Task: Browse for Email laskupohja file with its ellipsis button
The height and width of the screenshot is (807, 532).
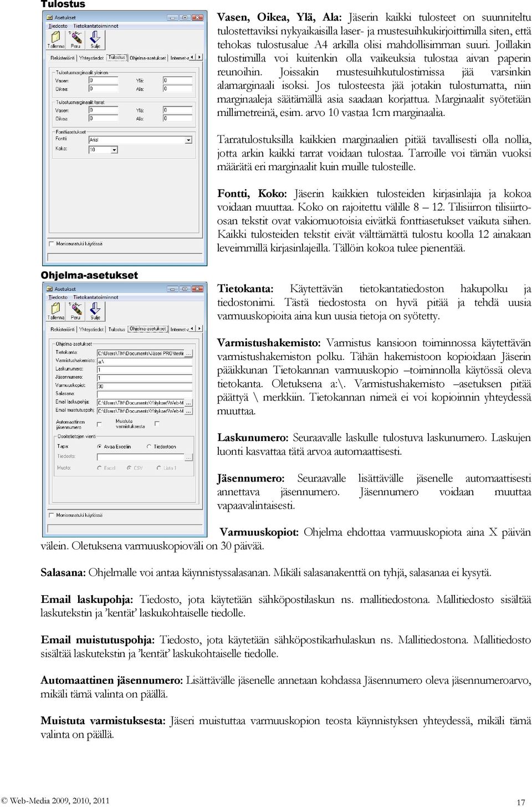Action: pyautogui.click(x=189, y=403)
